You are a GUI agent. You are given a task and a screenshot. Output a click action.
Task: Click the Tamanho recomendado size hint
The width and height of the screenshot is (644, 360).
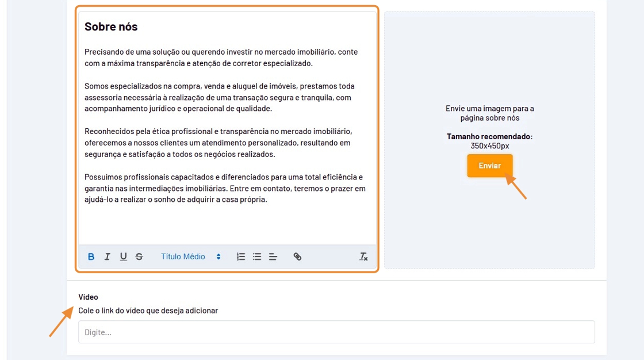click(x=489, y=141)
